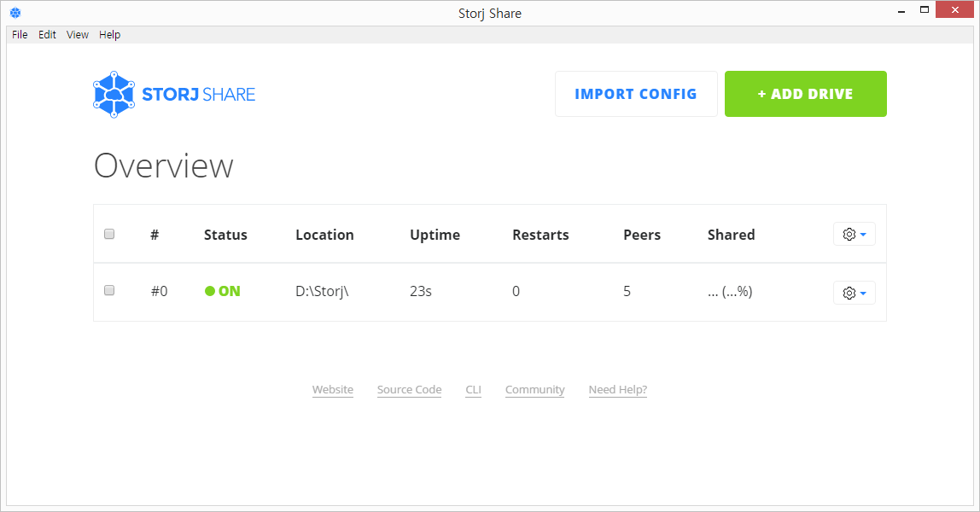Image resolution: width=980 pixels, height=512 pixels.
Task: Toggle the select-all checkbox in header
Action: [109, 234]
